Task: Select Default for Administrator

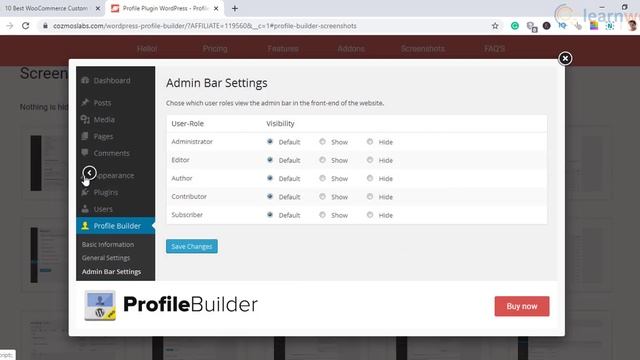Action: tap(270, 142)
